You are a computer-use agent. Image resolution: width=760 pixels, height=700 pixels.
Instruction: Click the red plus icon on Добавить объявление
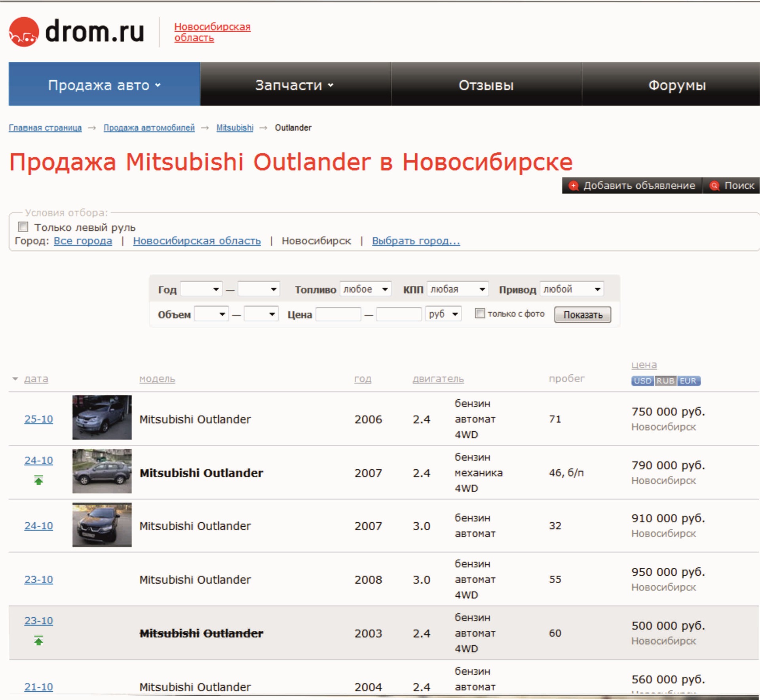[x=573, y=186]
